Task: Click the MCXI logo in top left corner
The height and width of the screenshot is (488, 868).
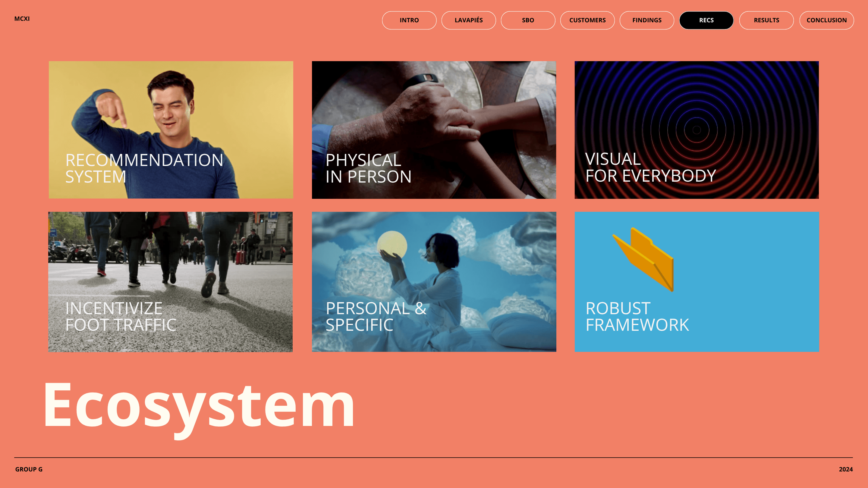Action: pos(22,19)
